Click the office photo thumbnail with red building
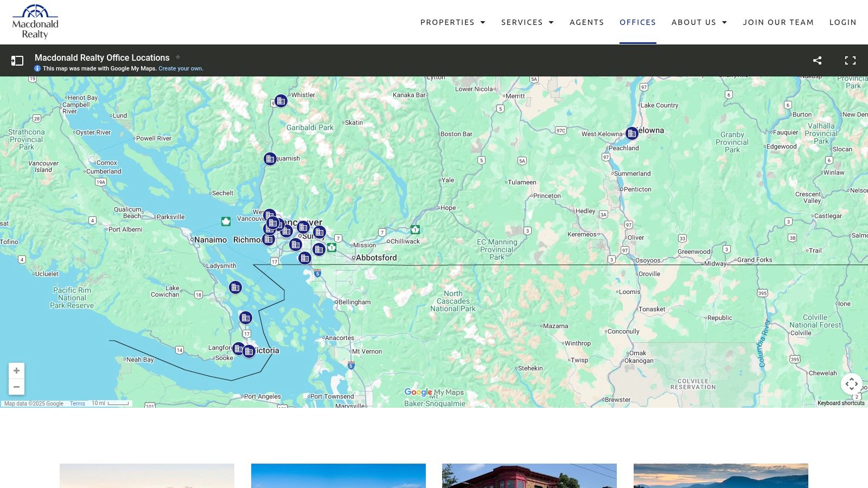The height and width of the screenshot is (488, 868). [x=529, y=476]
